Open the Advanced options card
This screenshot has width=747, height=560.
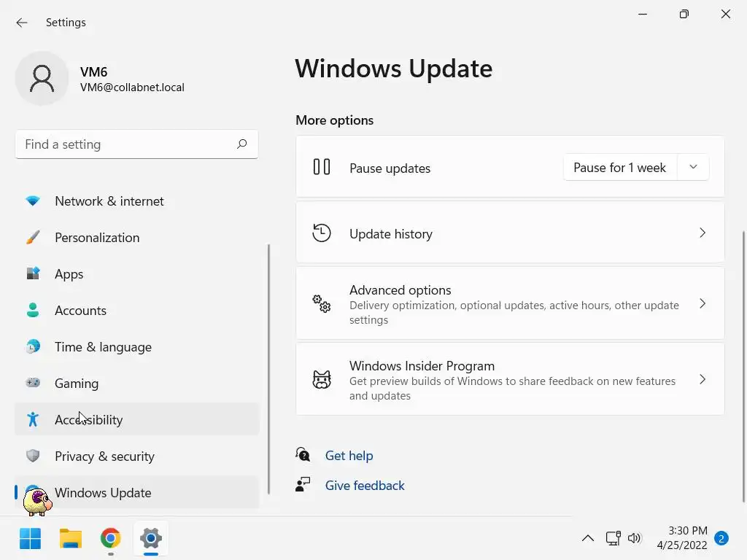pos(510,303)
